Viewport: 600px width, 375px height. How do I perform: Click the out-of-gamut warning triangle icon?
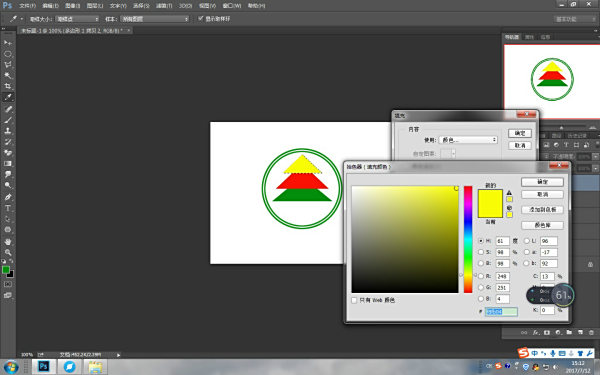509,192
